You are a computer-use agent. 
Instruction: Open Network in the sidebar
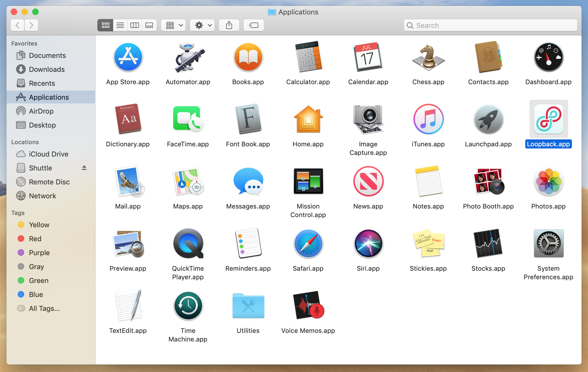click(x=51, y=196)
